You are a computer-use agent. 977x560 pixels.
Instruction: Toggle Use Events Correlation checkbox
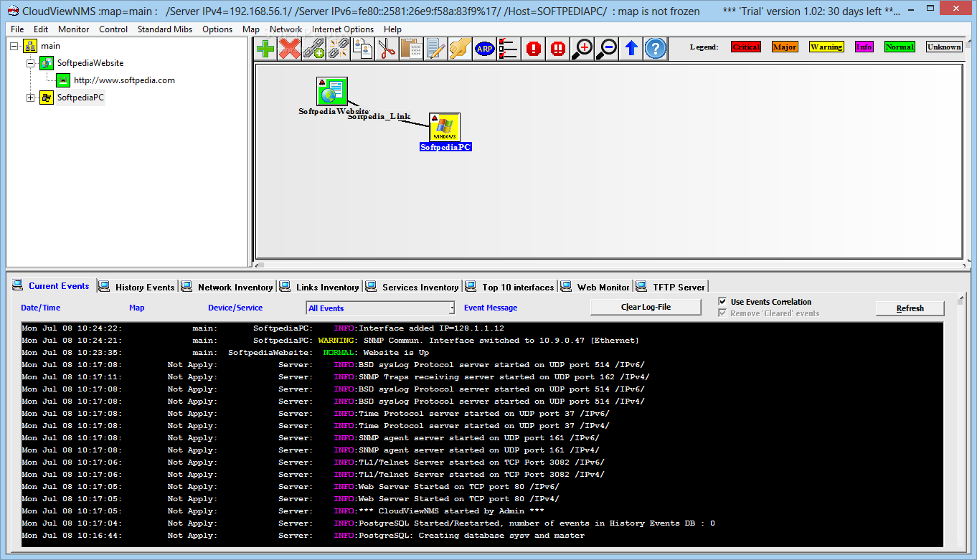[722, 302]
